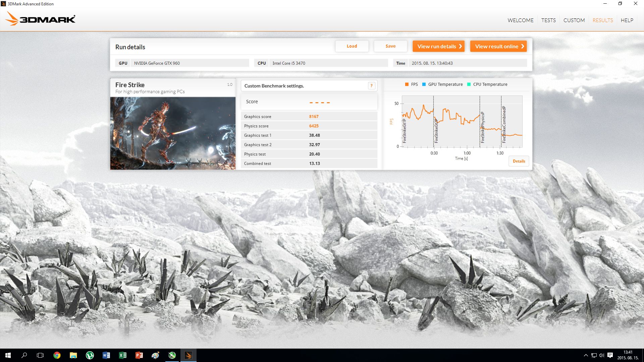
Task: Open network status tray icon
Action: pyautogui.click(x=594, y=355)
